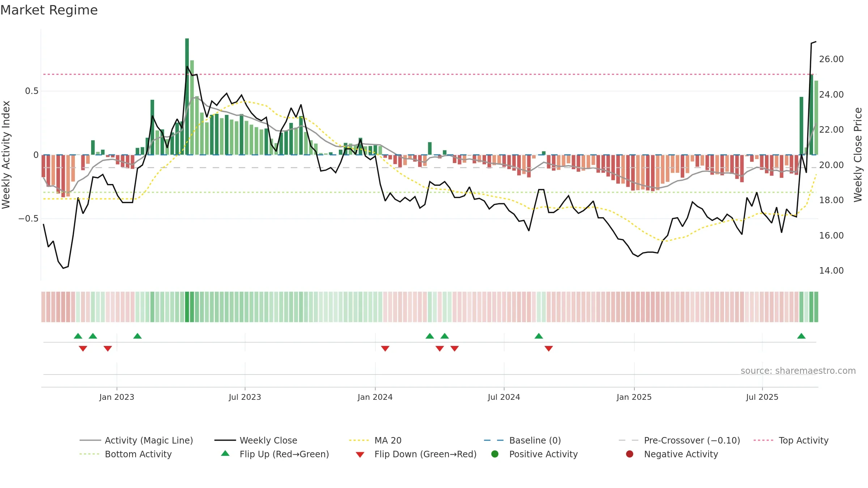This screenshot has height=488, width=868.
Task: Toggle the Bottom Activity legend entry
Action: coord(125,454)
